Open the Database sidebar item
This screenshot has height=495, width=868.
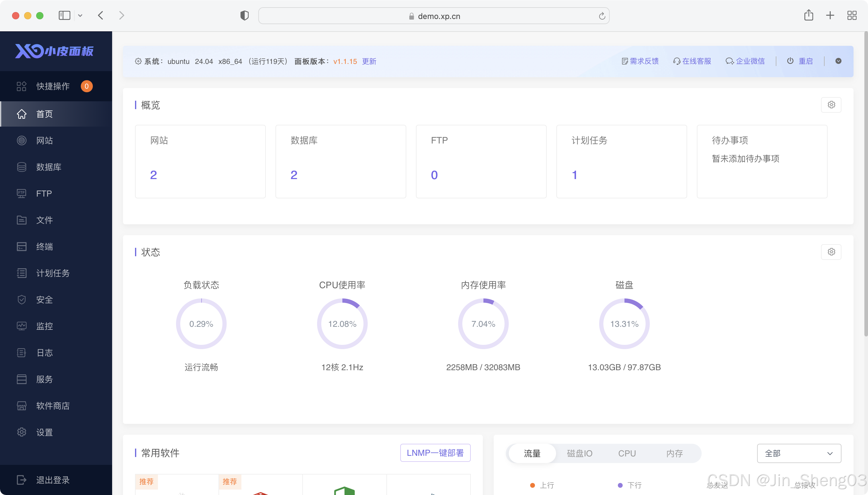(49, 167)
